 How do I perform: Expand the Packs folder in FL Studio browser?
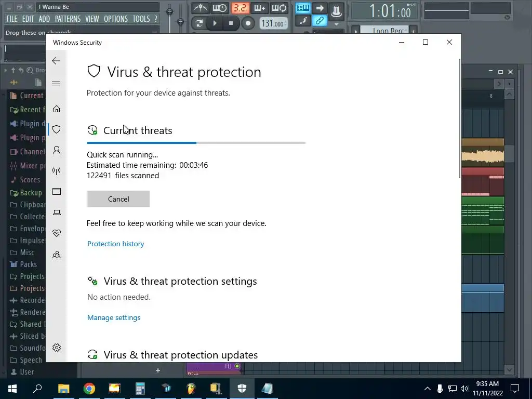coord(24,264)
